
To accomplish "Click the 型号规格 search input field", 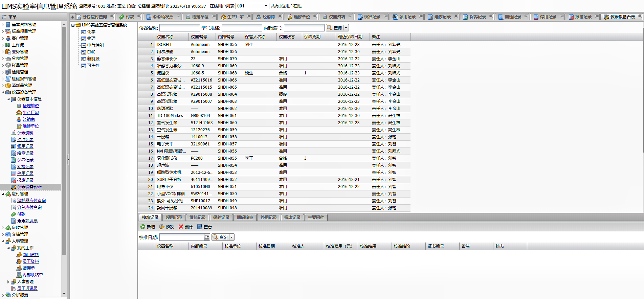I will [242, 28].
